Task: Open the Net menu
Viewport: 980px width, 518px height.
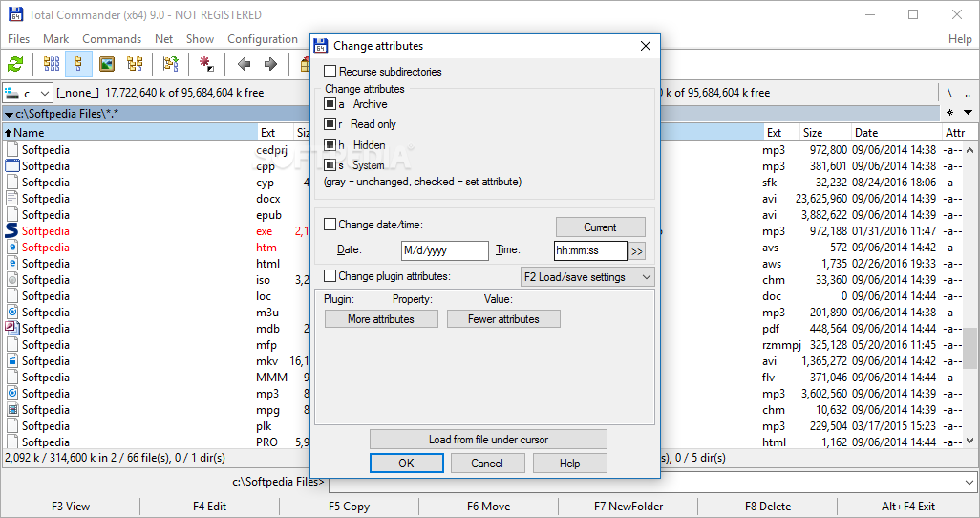Action: click(x=163, y=39)
